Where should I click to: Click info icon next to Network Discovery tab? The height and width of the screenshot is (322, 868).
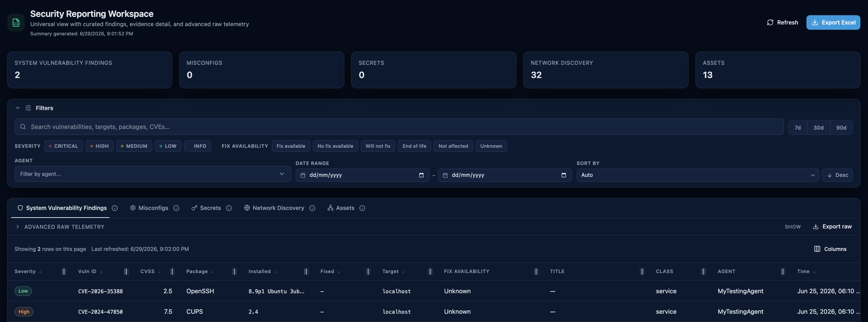pyautogui.click(x=313, y=208)
